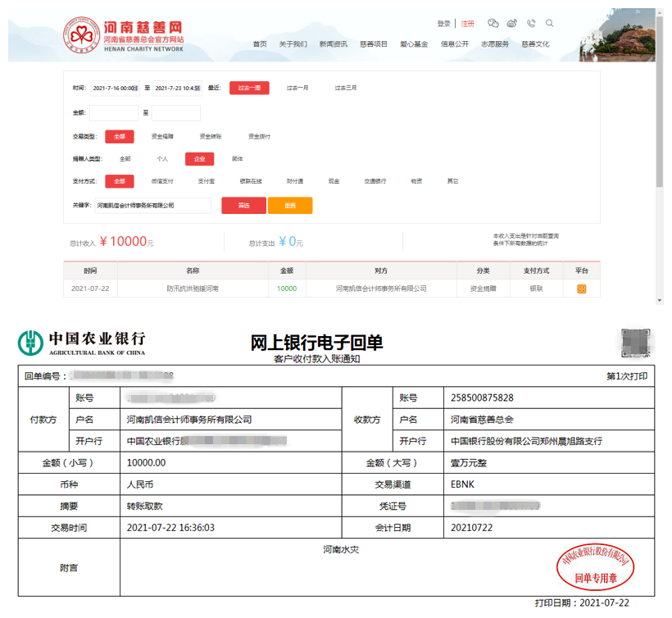
Task: Click the 银联 payment cell in the table
Action: coord(536,289)
